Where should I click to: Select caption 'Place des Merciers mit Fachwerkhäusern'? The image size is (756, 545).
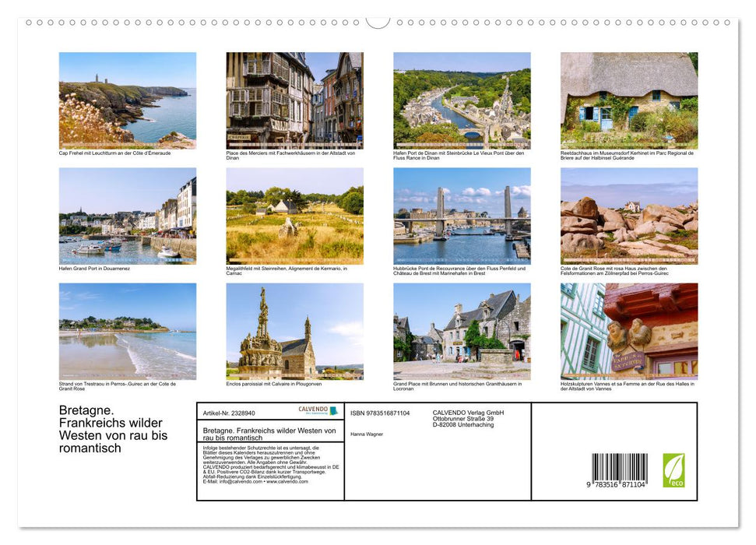click(290, 155)
